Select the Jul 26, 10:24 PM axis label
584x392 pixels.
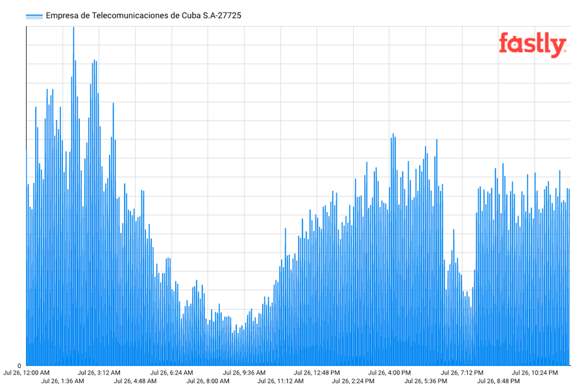click(x=535, y=373)
